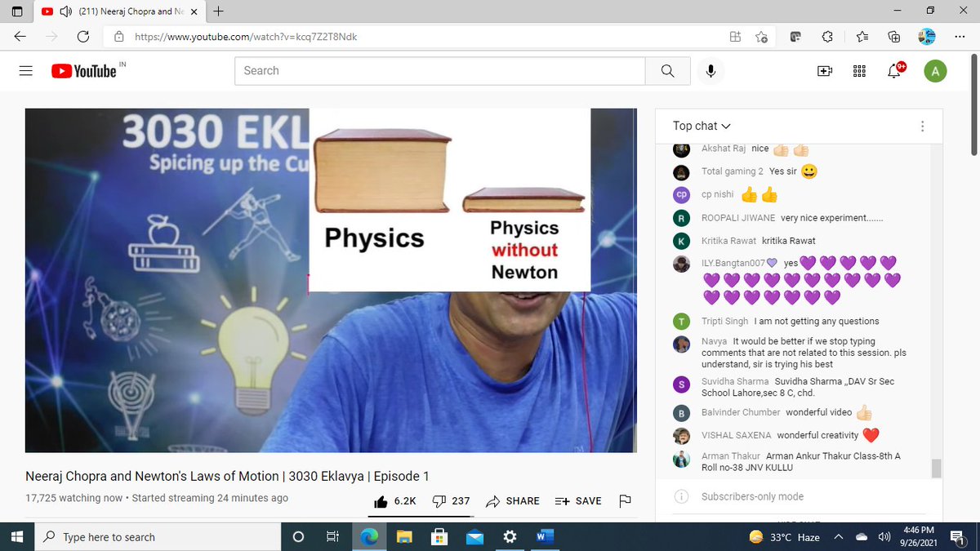Like the video with the thumbs up
The width and height of the screenshot is (980, 551).
pyautogui.click(x=381, y=500)
